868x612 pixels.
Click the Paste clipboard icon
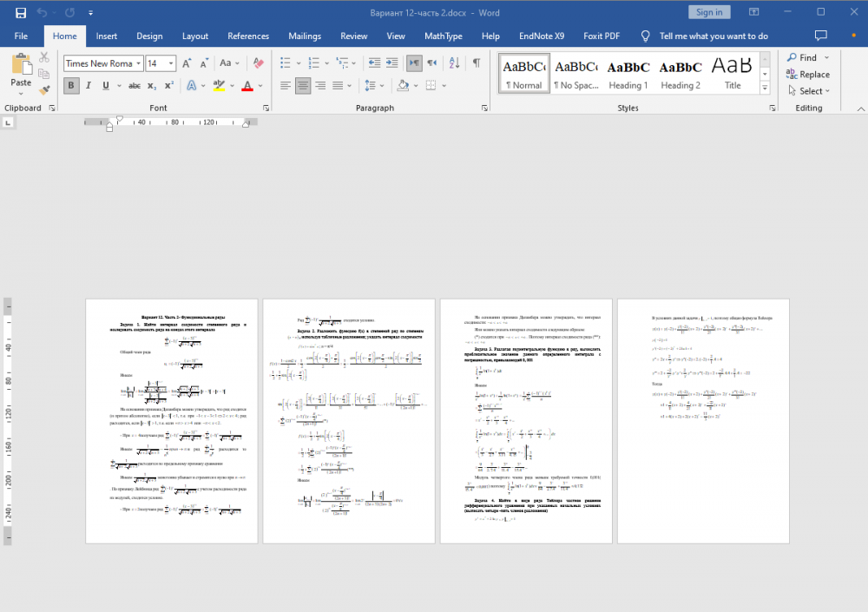tap(21, 65)
